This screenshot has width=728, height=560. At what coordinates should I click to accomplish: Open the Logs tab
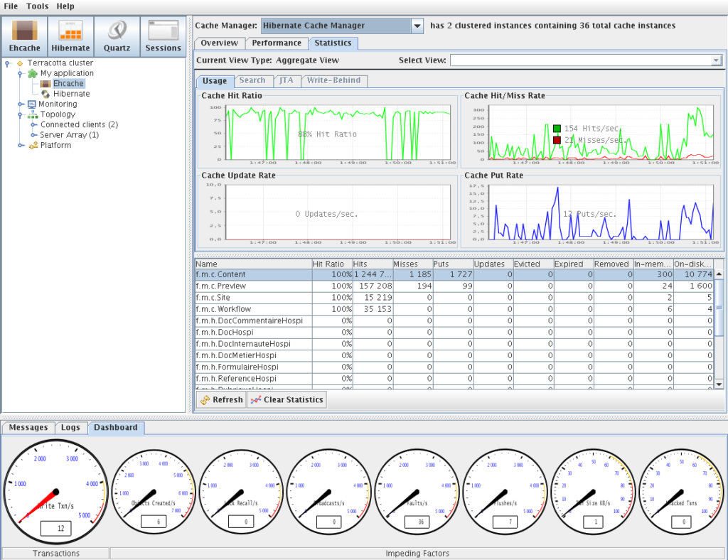(70, 428)
